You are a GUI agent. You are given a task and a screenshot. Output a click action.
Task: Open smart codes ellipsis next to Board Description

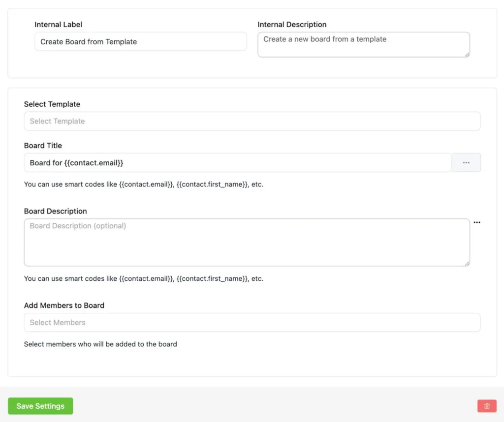pos(476,223)
